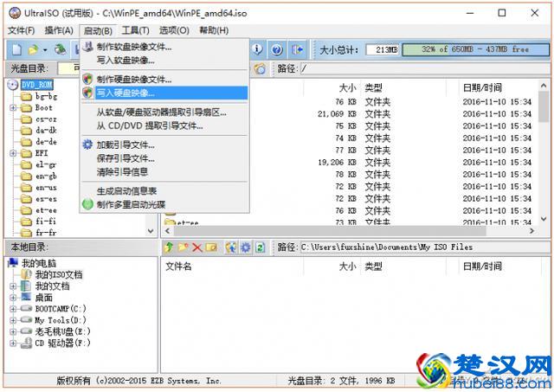Open the dropdown arrow beside the Open icon
Viewport: 554px width, 392px height.
tap(45, 50)
